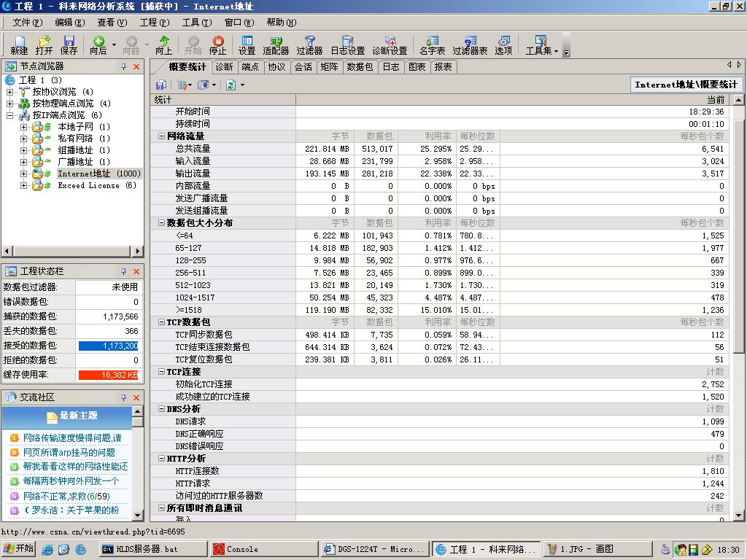Expand the 按协议浏览 tree node

point(10,92)
